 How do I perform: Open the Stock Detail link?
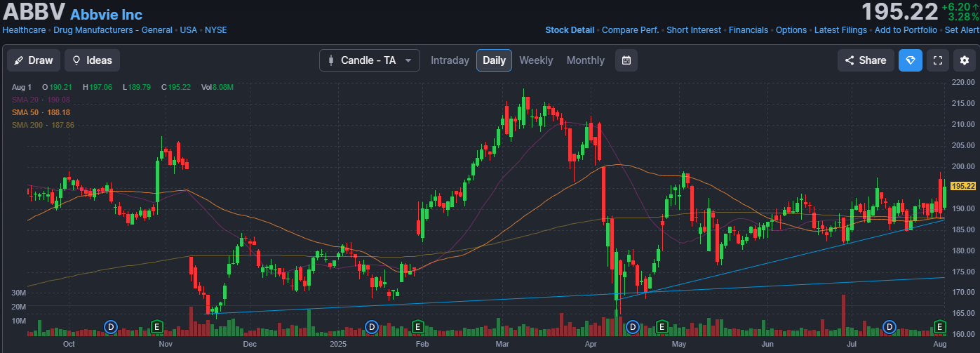click(x=570, y=30)
